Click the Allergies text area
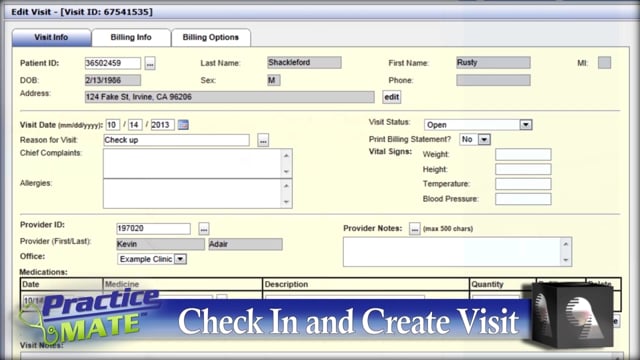 (x=192, y=194)
